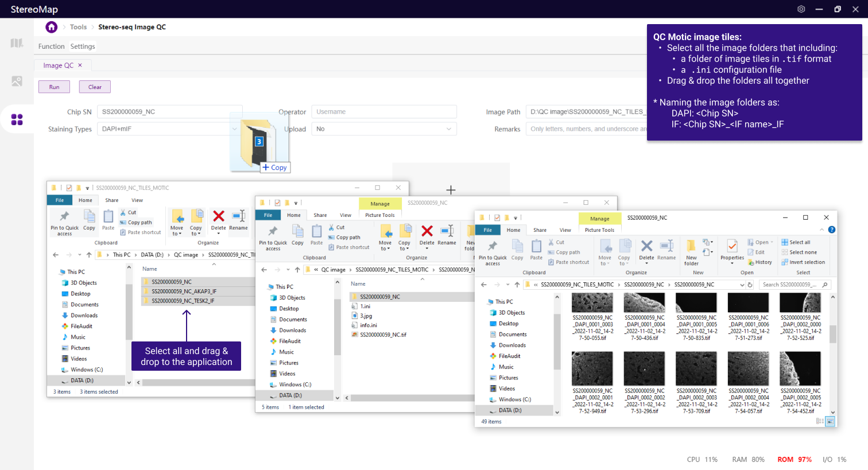Screen dimensions: 868x470
Task: Toggle details list view in 49 items window
Action: coord(820,422)
